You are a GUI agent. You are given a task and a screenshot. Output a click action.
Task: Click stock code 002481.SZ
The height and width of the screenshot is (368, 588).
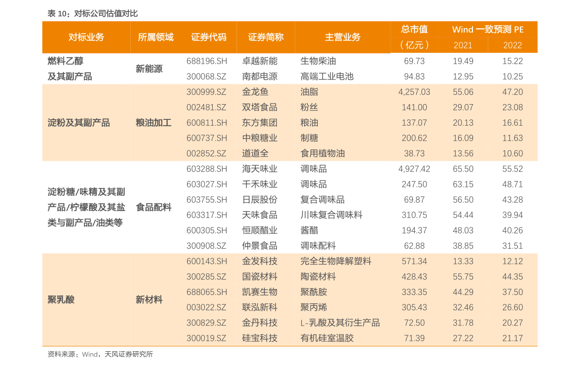click(206, 107)
